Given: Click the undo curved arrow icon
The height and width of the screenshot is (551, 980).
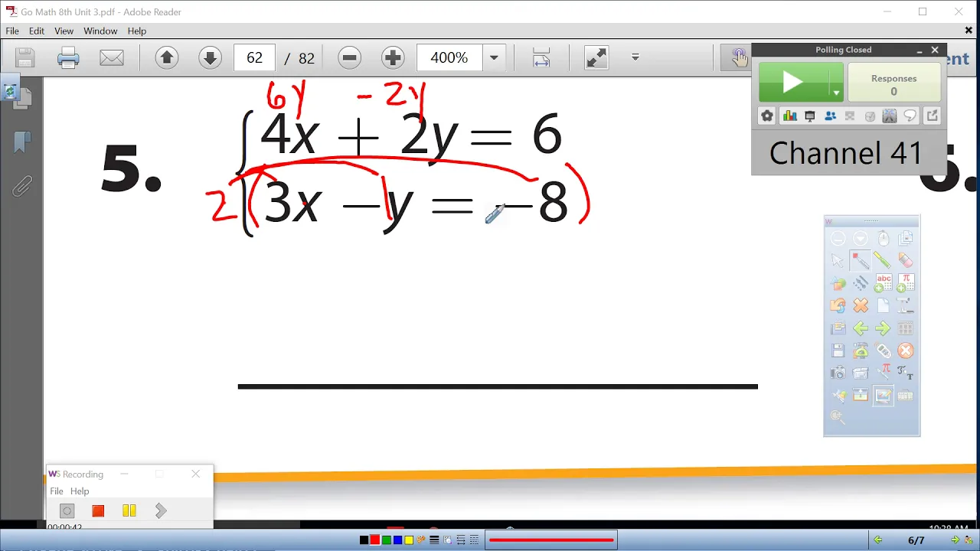Looking at the screenshot, I should coord(838,306).
